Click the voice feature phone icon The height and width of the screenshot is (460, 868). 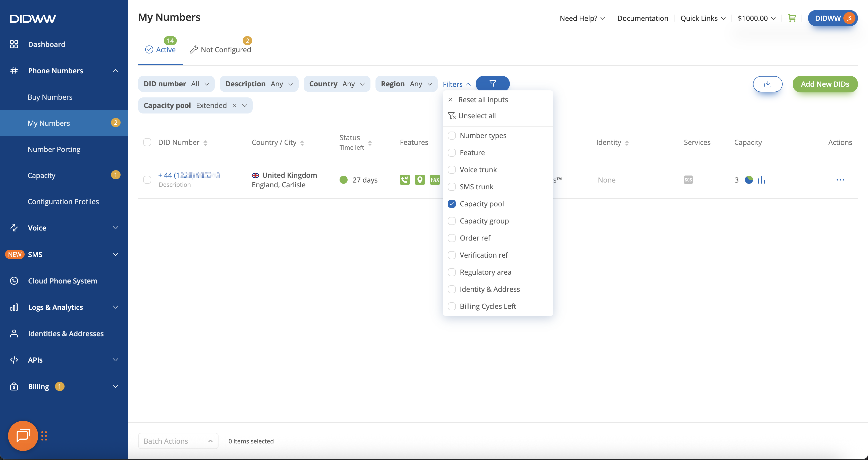pyautogui.click(x=405, y=180)
